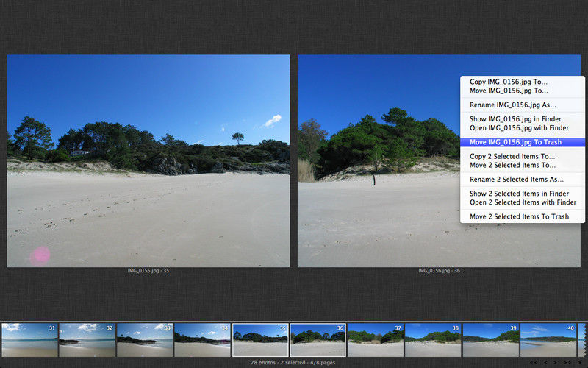Click the large IMG_0155.jpg beach photo

pos(148,160)
